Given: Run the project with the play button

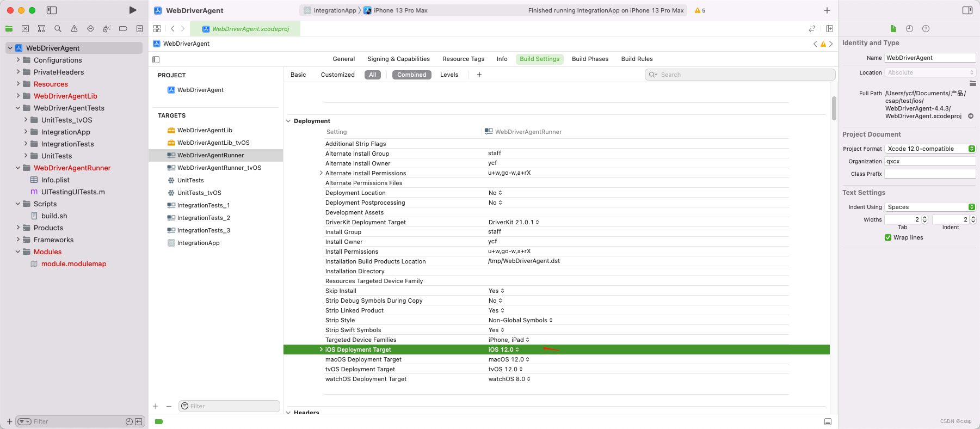Looking at the screenshot, I should coord(133,10).
